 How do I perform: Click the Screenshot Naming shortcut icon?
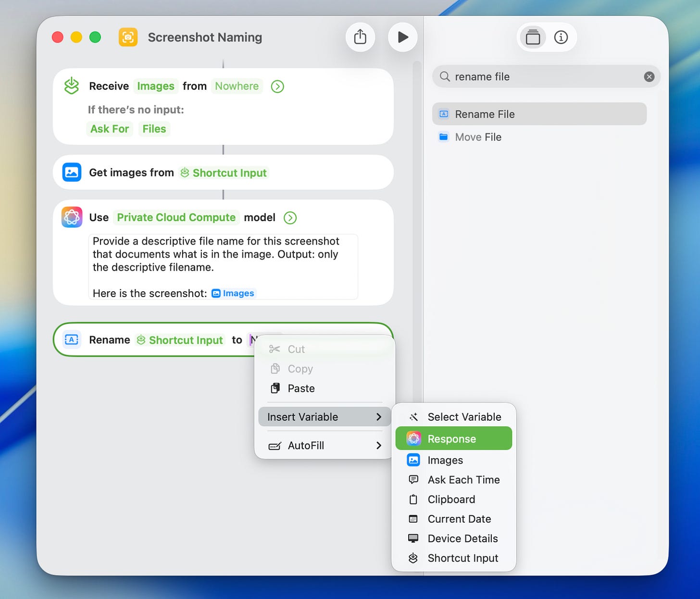128,37
